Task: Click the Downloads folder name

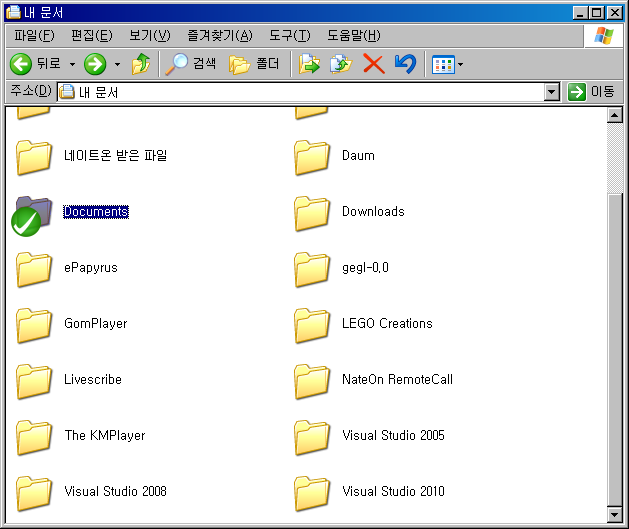Action: [x=373, y=211]
